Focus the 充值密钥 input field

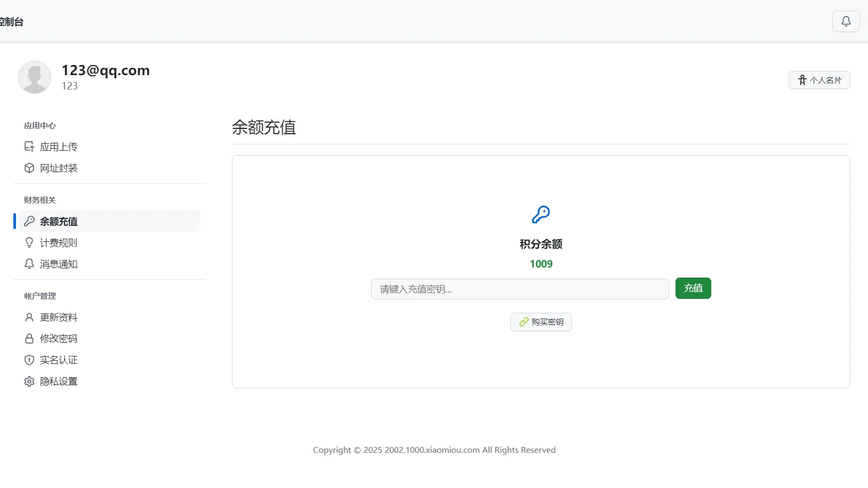click(520, 289)
